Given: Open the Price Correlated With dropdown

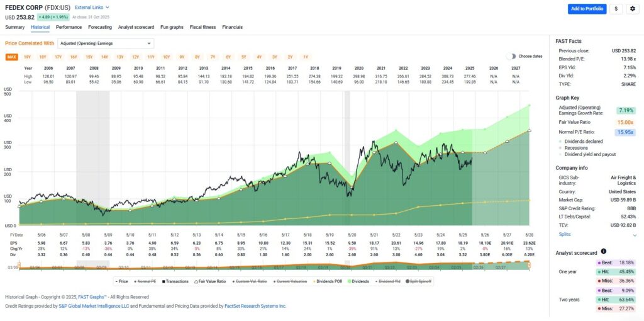Looking at the screenshot, I should [105, 43].
